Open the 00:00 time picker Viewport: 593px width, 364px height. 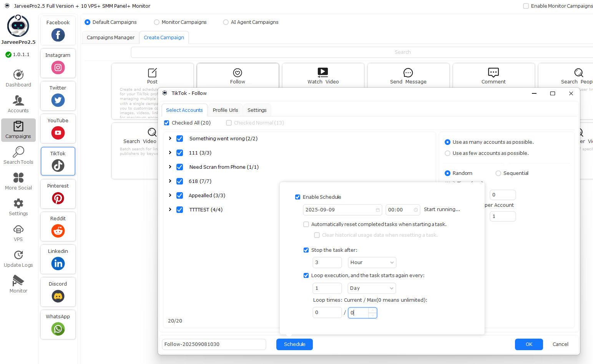403,210
